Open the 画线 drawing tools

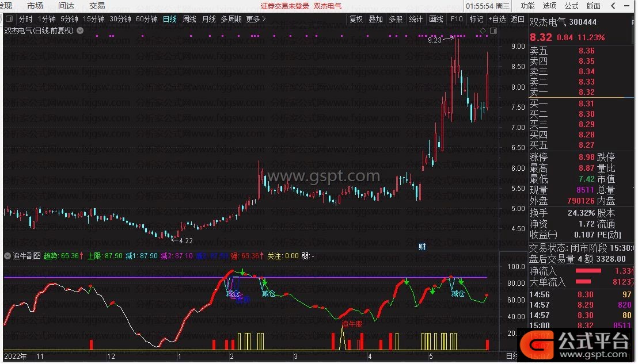click(436, 19)
